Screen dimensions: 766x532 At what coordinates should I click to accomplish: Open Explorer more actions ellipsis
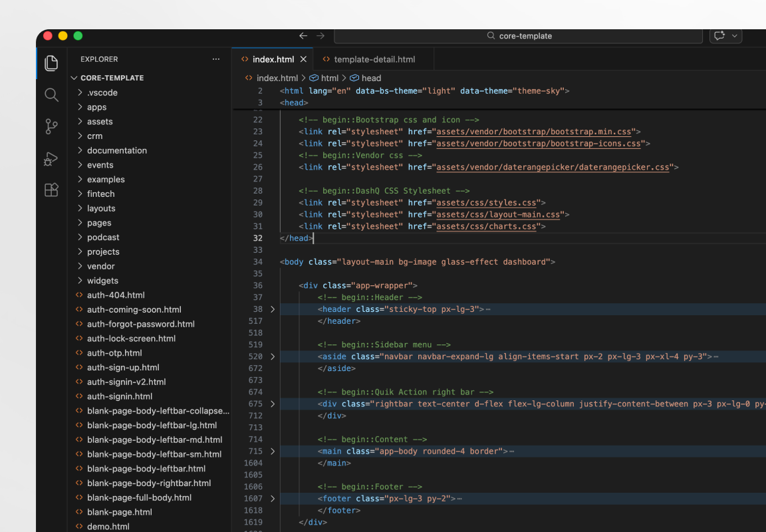(215, 59)
